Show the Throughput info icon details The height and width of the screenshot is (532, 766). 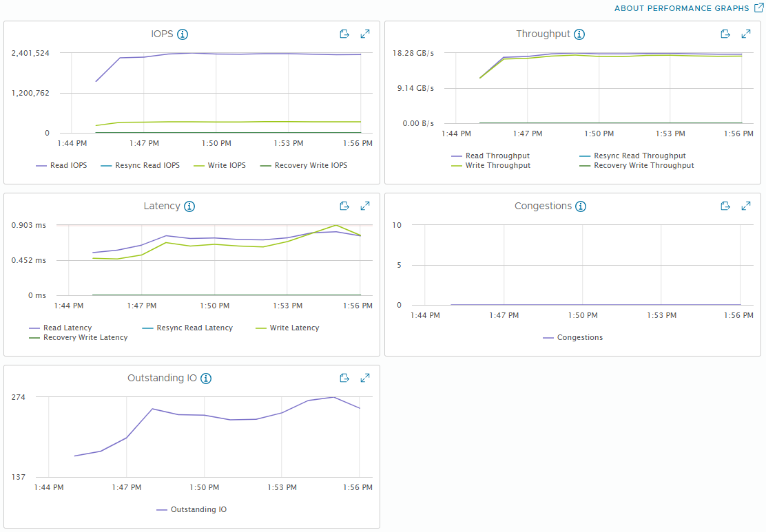[579, 34]
